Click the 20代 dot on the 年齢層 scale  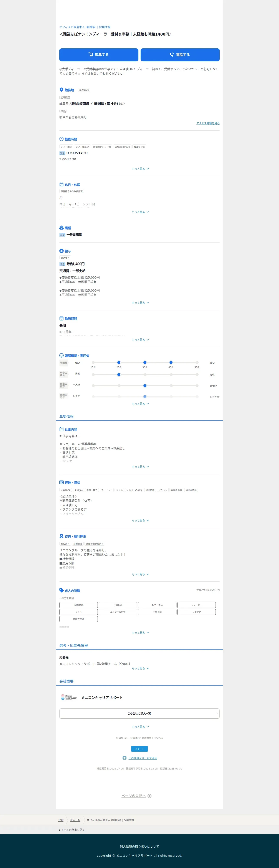(x=119, y=363)
